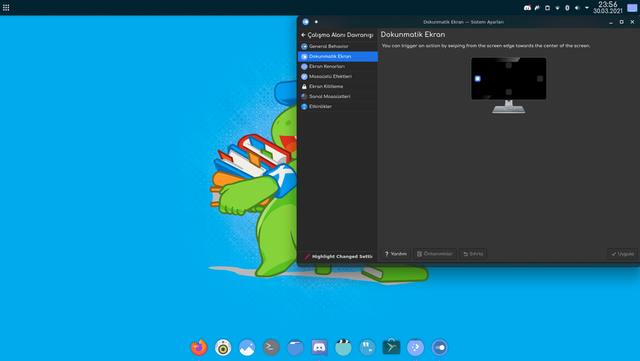Open General Behavior settings
640x361 pixels.
tap(338, 46)
